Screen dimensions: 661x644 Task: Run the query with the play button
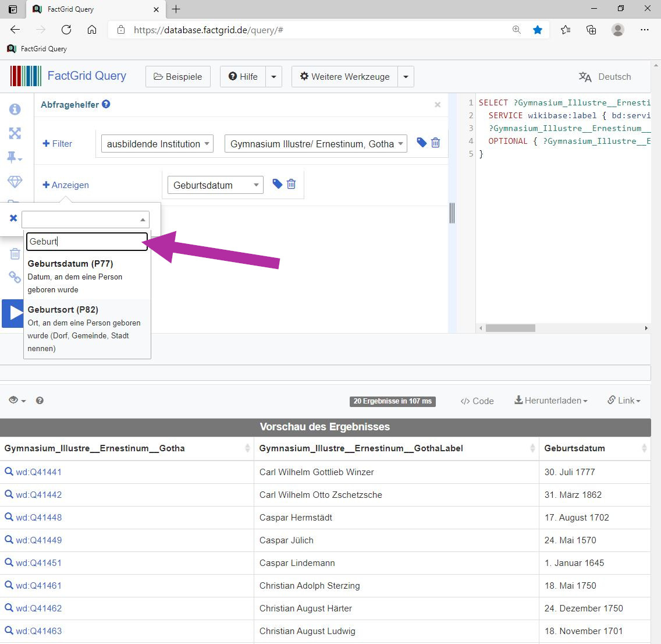click(x=13, y=313)
